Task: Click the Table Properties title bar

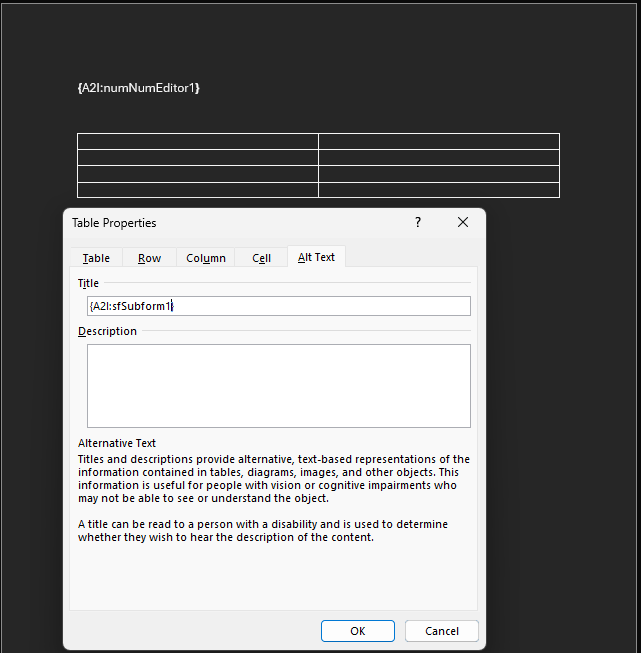Action: point(230,223)
